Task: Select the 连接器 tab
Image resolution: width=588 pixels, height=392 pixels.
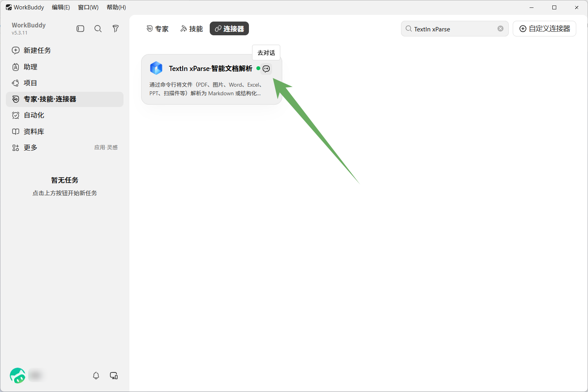Action: [229, 29]
